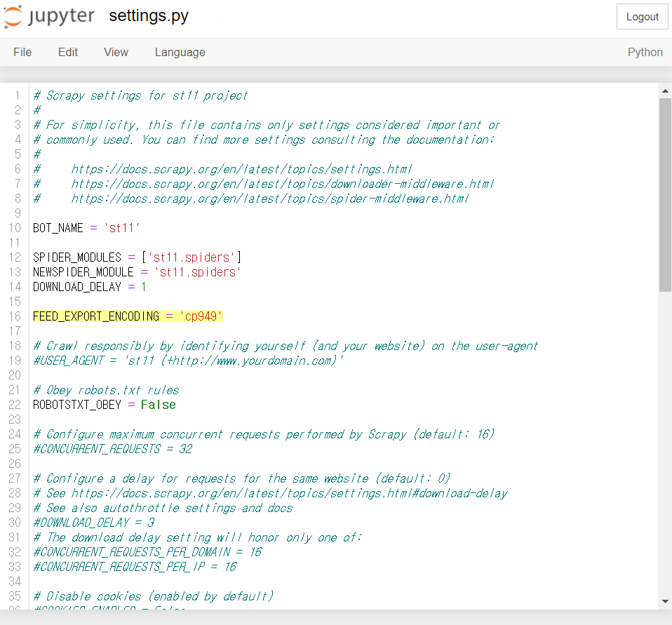Image resolution: width=672 pixels, height=625 pixels.
Task: Click the vertical scrollbar thumb
Action: pos(665,194)
